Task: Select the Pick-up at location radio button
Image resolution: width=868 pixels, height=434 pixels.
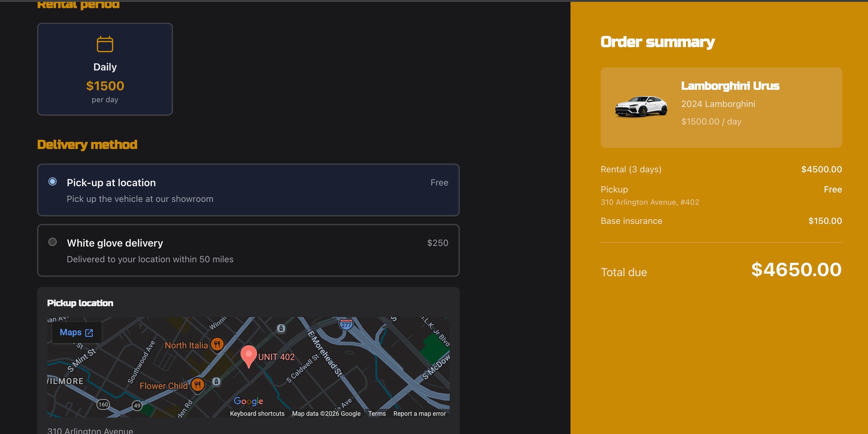Action: 53,182
